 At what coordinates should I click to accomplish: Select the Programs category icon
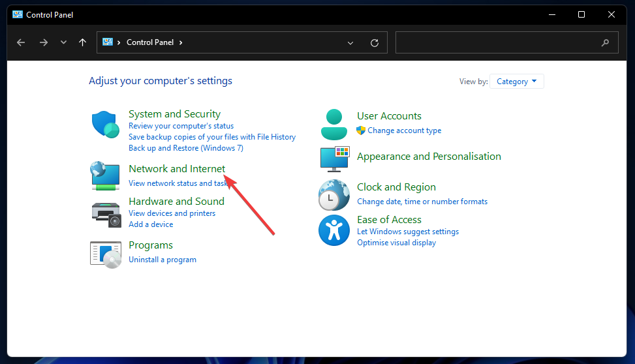click(105, 253)
